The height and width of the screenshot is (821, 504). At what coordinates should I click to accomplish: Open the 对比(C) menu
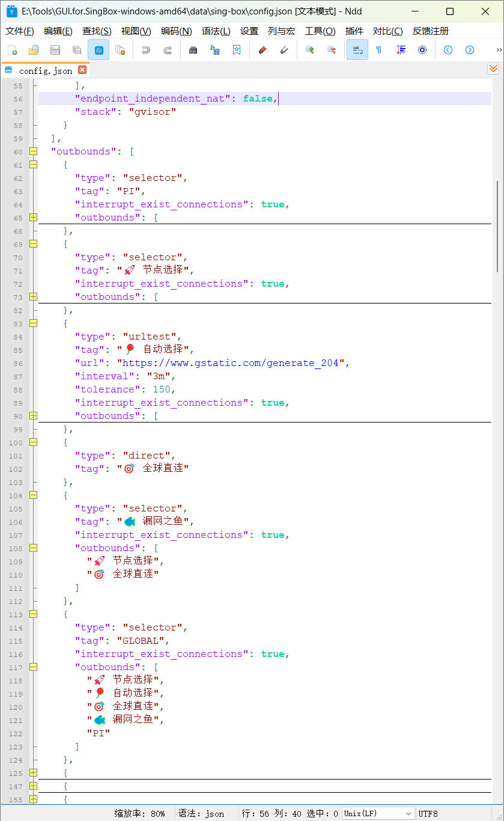pos(388,31)
